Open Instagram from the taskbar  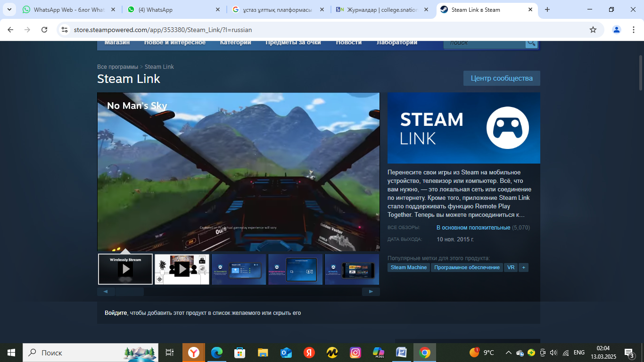point(355,353)
